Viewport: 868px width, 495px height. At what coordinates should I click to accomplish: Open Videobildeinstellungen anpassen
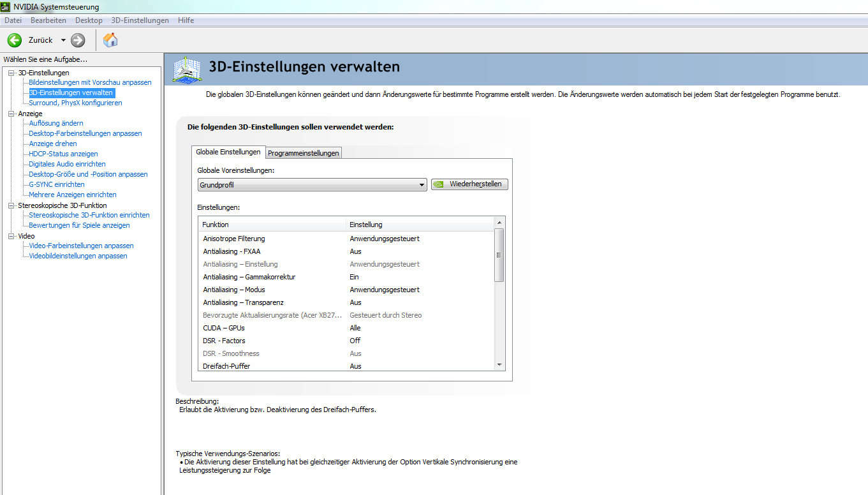(78, 256)
